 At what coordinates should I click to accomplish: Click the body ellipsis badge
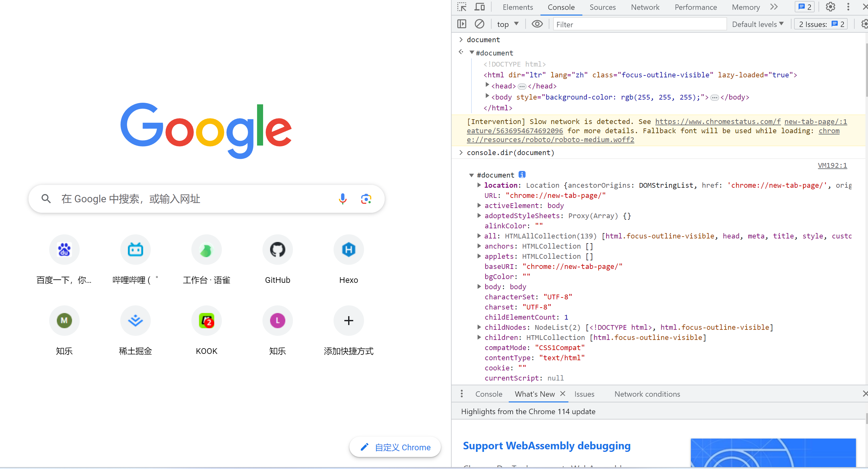[714, 98]
